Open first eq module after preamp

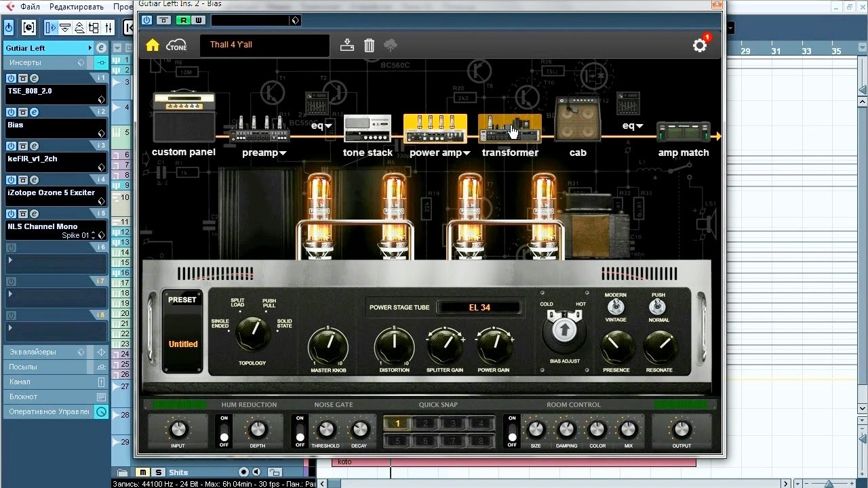[317, 103]
